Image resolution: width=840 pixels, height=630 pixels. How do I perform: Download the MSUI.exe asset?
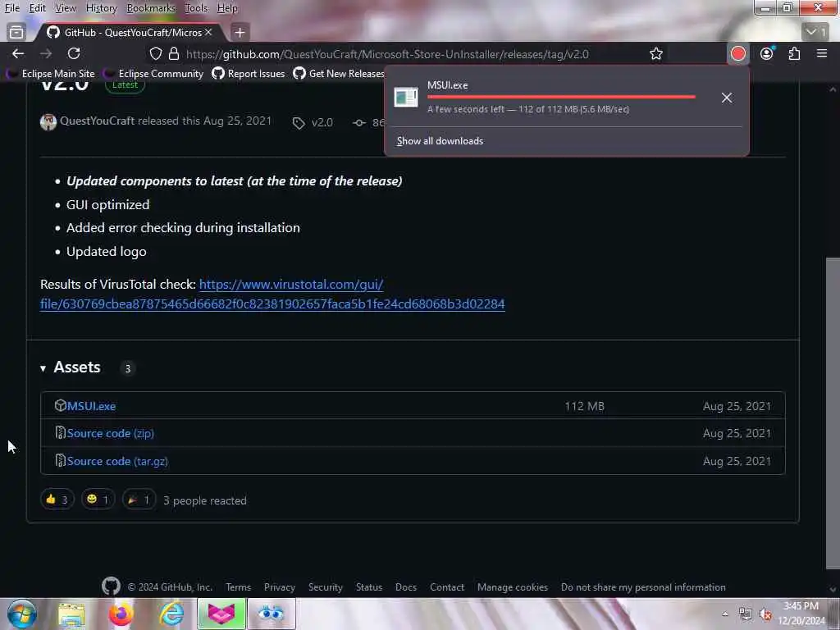tap(91, 406)
